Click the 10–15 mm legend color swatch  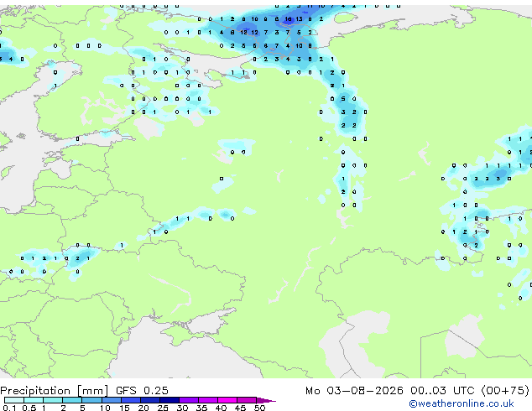pyautogui.click(x=112, y=400)
